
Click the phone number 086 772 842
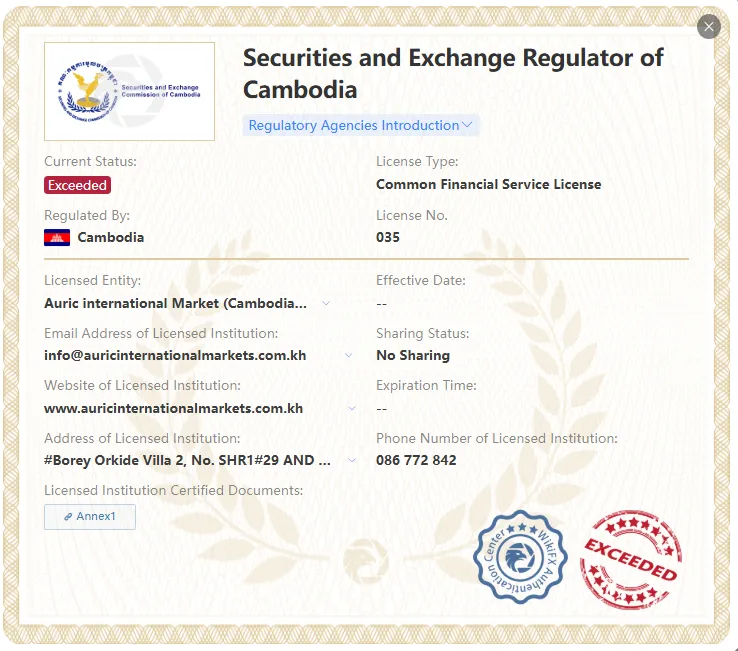point(416,460)
